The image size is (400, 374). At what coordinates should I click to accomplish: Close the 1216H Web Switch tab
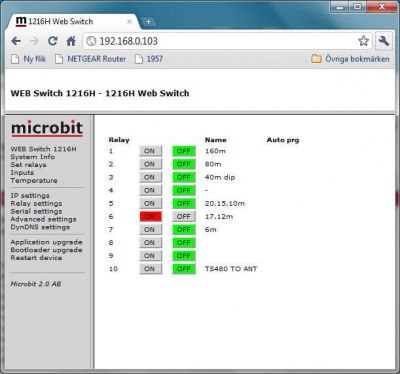coord(130,21)
